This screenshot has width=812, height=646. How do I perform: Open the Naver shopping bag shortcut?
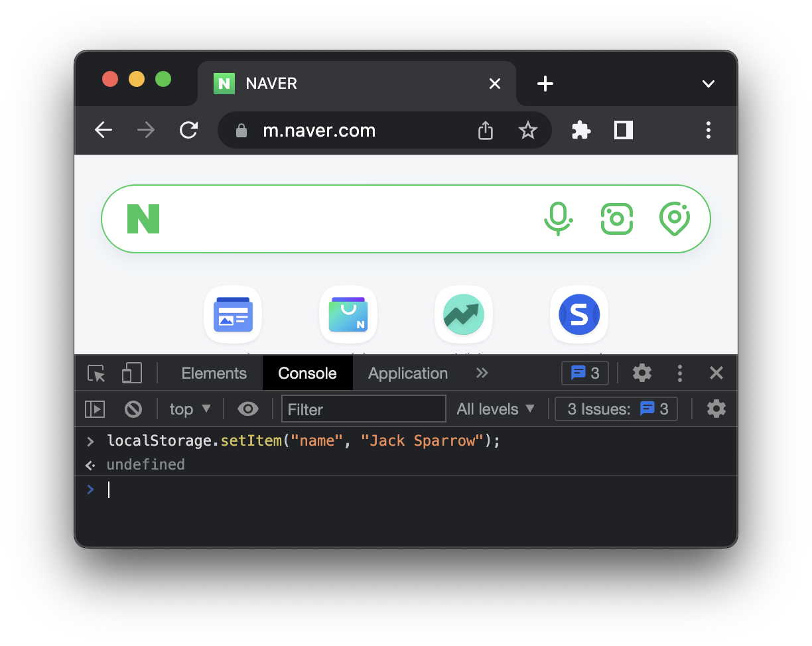(348, 314)
